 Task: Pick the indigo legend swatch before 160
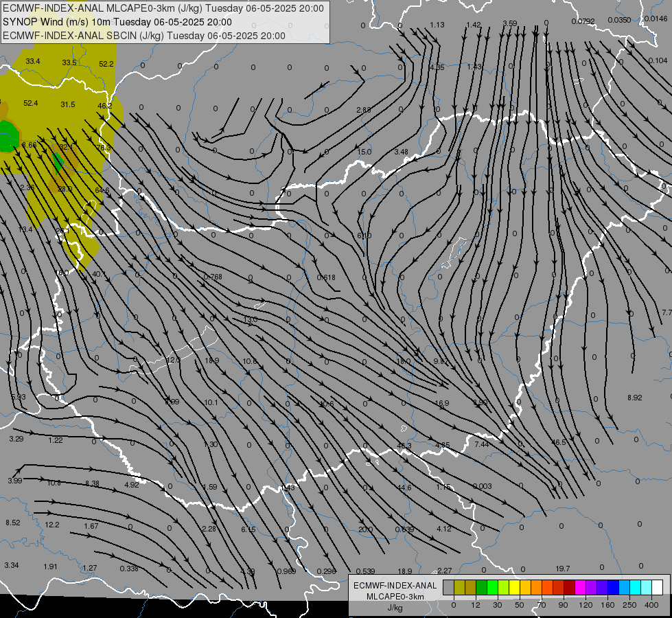point(603,587)
